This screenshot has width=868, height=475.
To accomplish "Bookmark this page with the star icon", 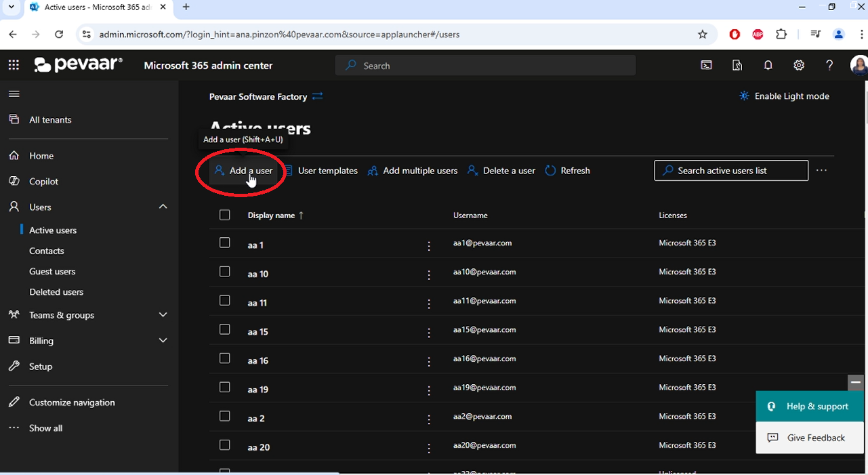I will tap(703, 35).
